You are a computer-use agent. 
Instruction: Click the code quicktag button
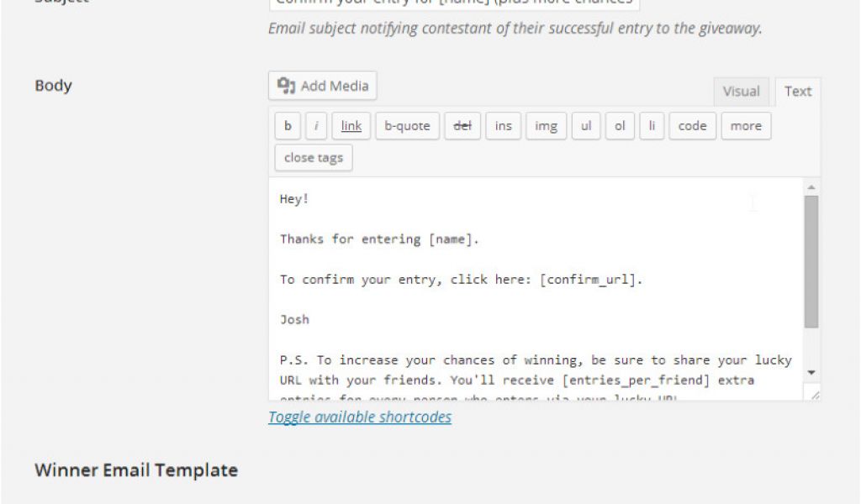[692, 126]
